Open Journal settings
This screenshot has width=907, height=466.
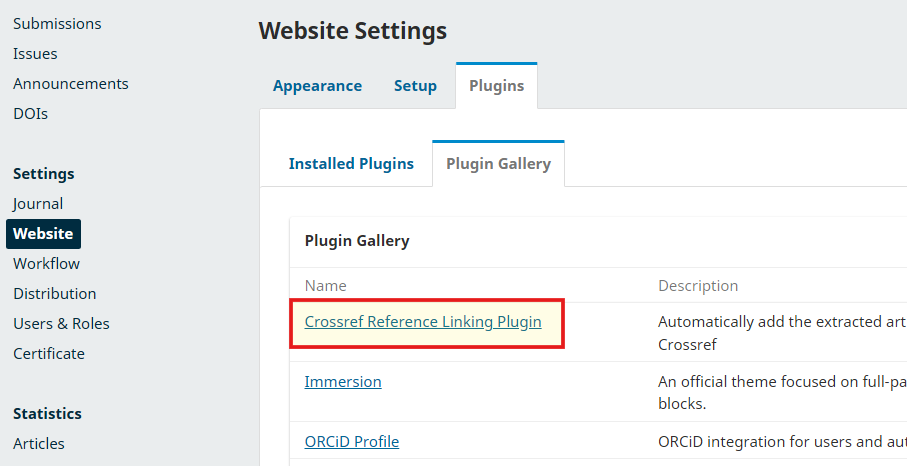[x=38, y=204]
